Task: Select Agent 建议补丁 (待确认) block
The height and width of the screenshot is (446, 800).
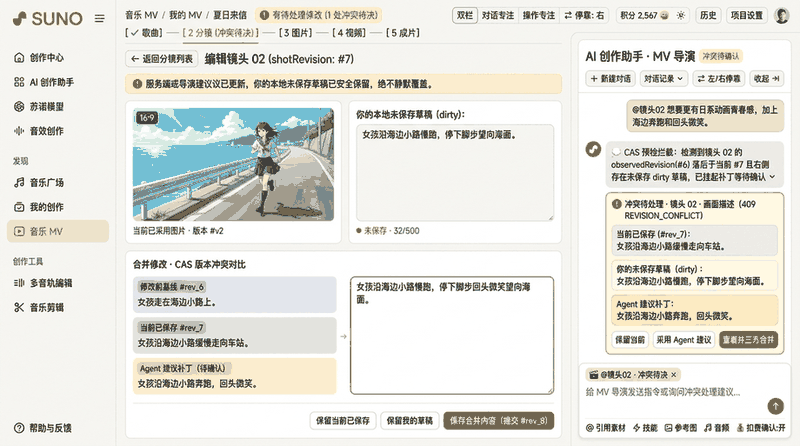Action: click(x=235, y=376)
